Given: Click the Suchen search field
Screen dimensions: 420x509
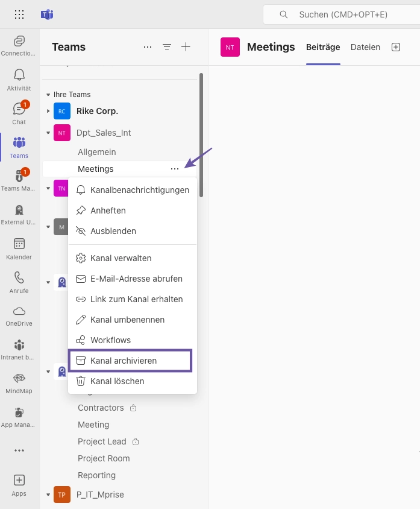Looking at the screenshot, I should (x=349, y=14).
